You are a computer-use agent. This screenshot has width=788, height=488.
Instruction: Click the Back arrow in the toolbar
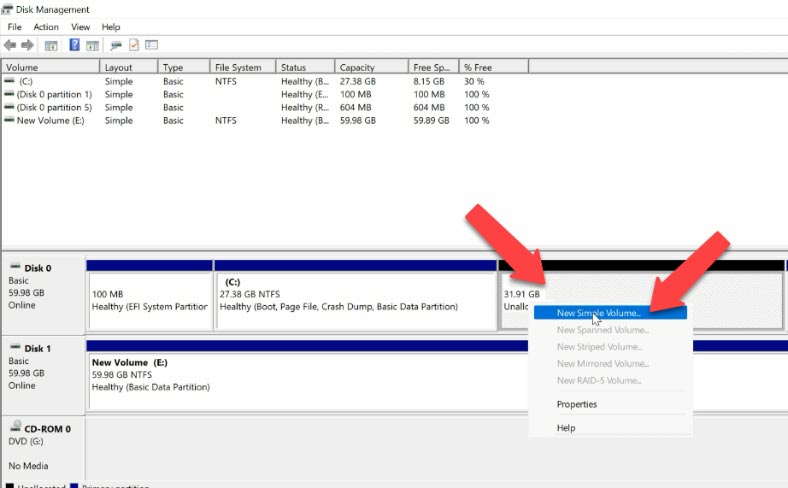pos(10,45)
